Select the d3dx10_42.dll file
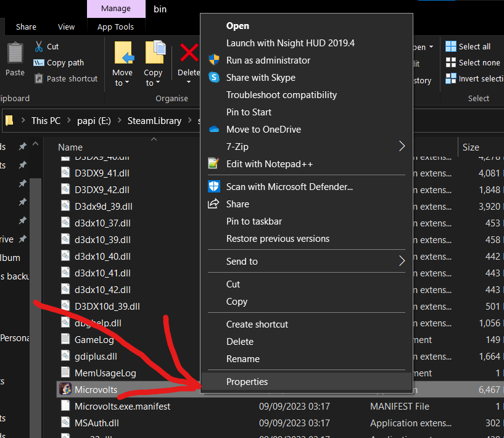 coord(103,289)
